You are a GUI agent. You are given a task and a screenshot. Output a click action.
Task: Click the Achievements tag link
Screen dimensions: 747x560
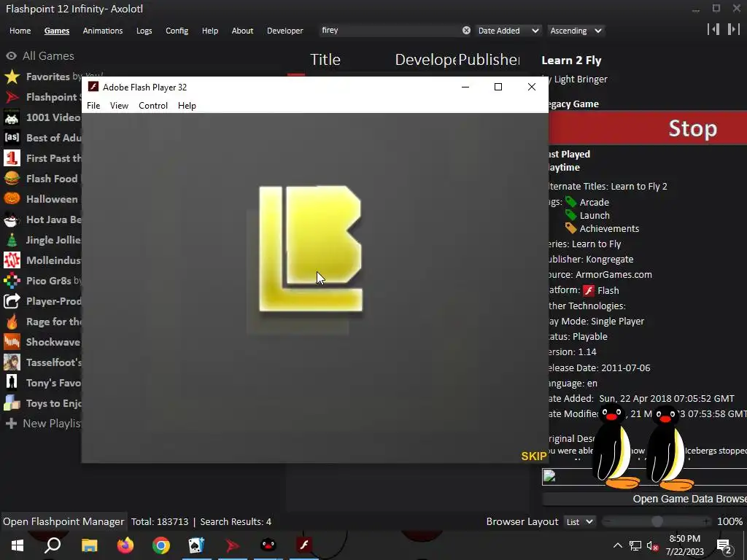coord(609,228)
